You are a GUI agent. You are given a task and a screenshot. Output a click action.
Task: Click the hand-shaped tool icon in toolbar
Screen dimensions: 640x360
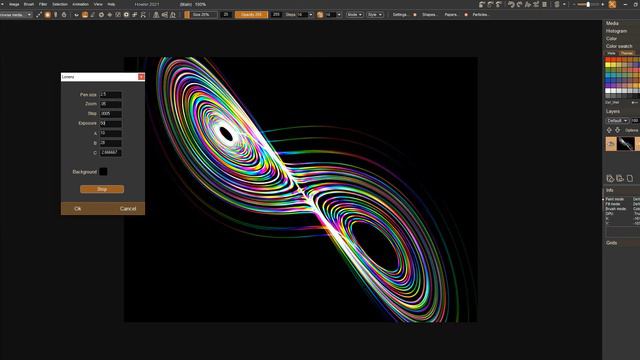[x=64, y=15]
